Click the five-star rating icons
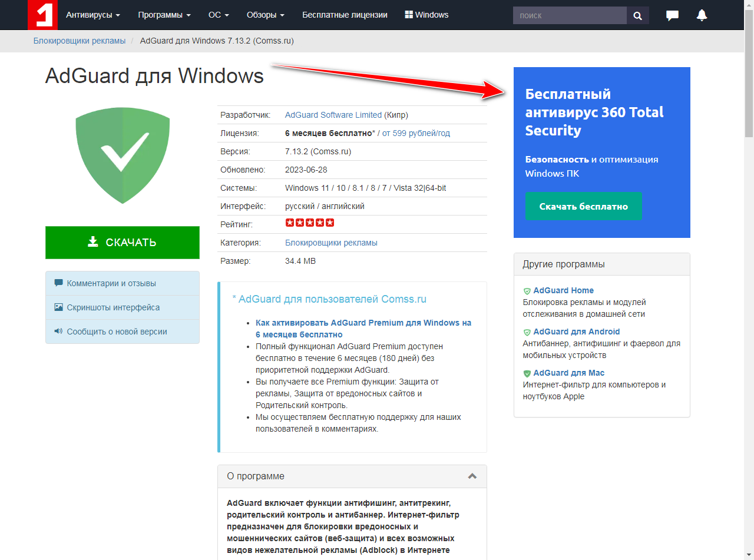754x560 pixels. pos(310,223)
